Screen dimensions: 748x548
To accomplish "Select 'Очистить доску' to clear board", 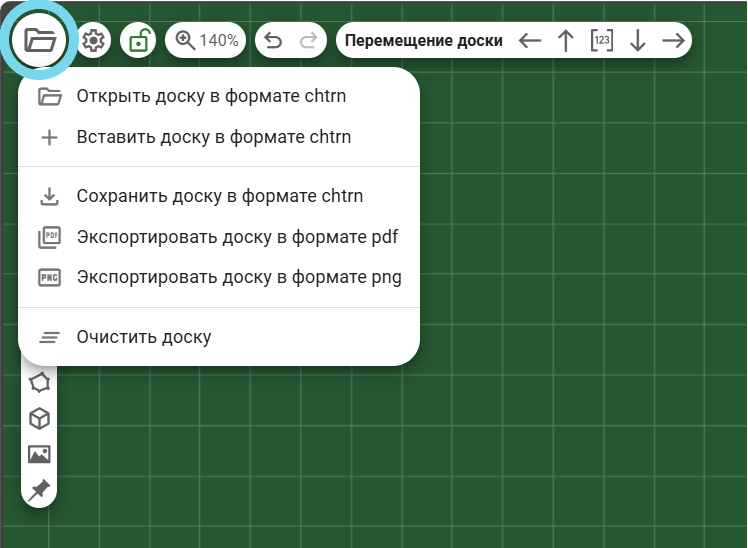I will [x=144, y=337].
